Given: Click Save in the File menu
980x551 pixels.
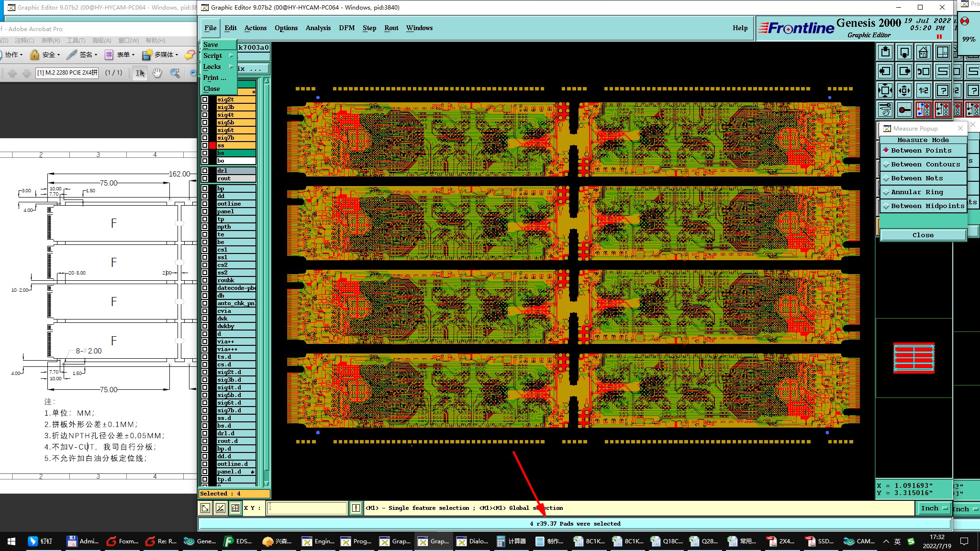Looking at the screenshot, I should pos(211,44).
